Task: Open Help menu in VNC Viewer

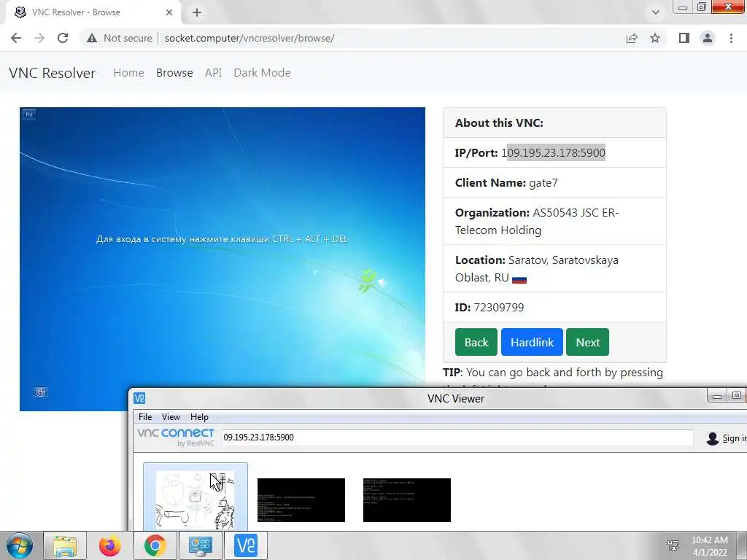Action: point(200,416)
